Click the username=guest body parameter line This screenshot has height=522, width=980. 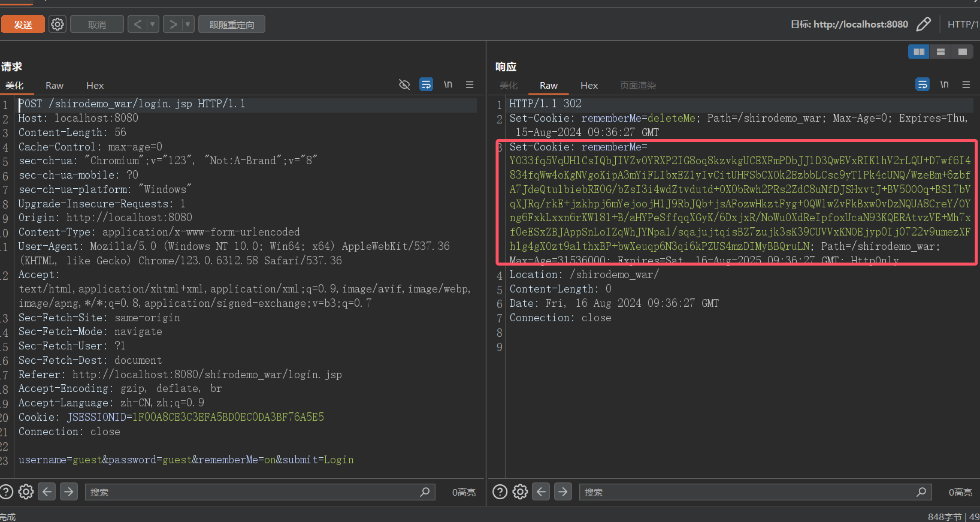pyautogui.click(x=186, y=460)
